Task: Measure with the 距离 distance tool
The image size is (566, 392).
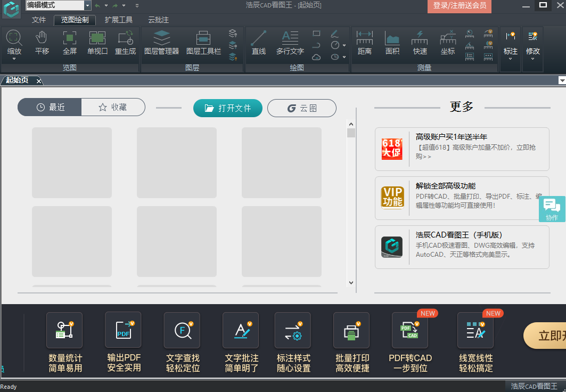Action: click(365, 43)
